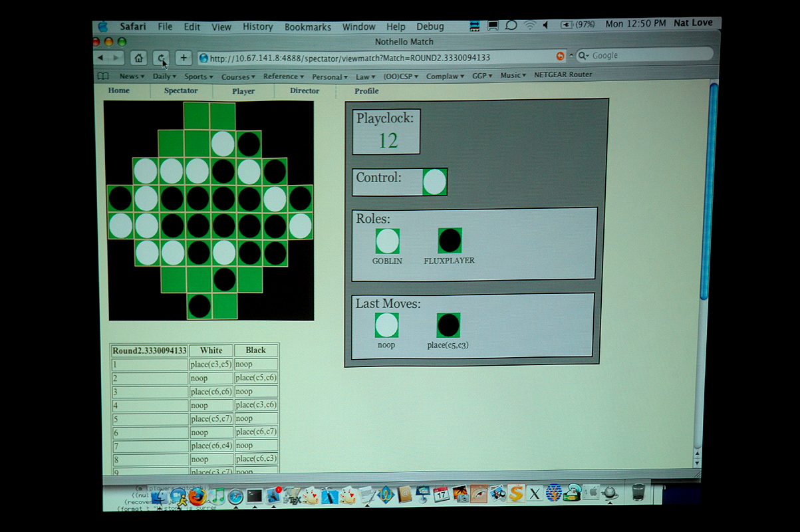Switch to the Player tab

coord(243,91)
